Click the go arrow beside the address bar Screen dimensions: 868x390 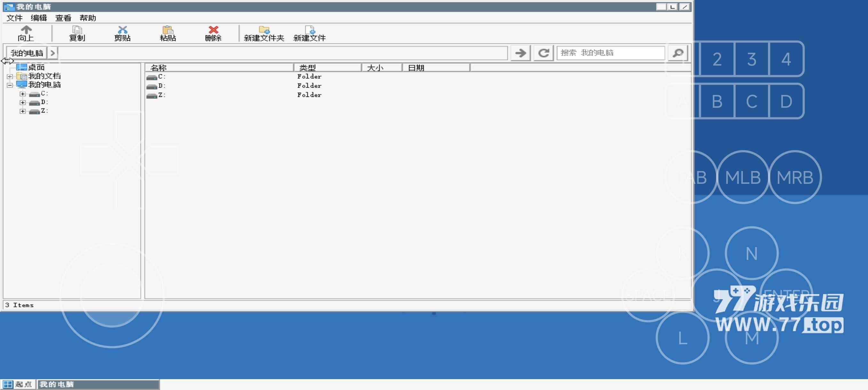point(521,53)
